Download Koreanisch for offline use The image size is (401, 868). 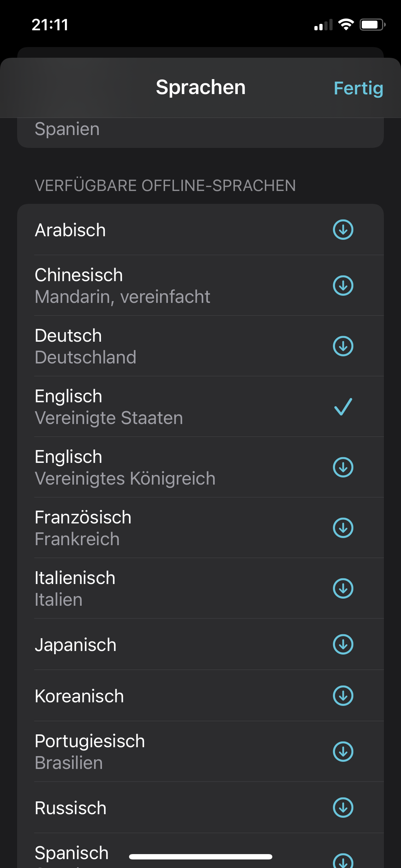343,696
